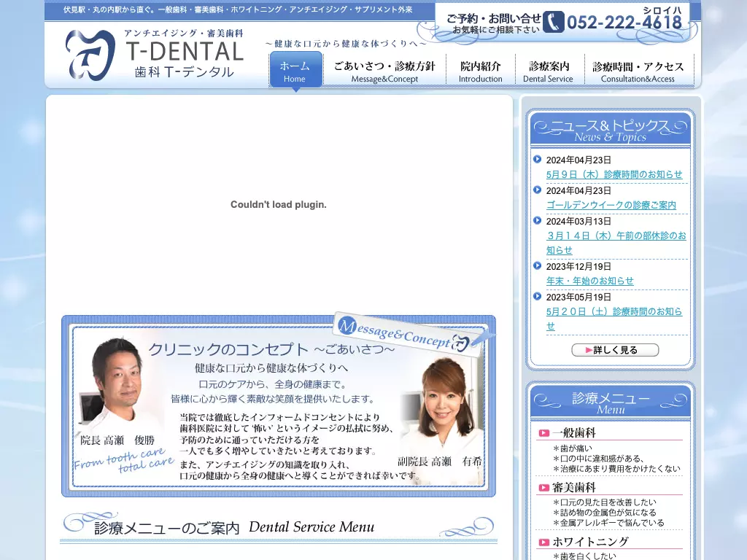The image size is (747, 560).
Task: Click the pink arrow icon beside 審美歯科
Action: tap(544, 487)
